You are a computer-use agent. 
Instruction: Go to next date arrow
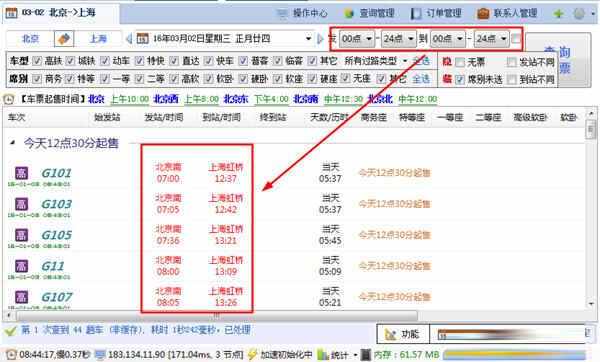320,39
